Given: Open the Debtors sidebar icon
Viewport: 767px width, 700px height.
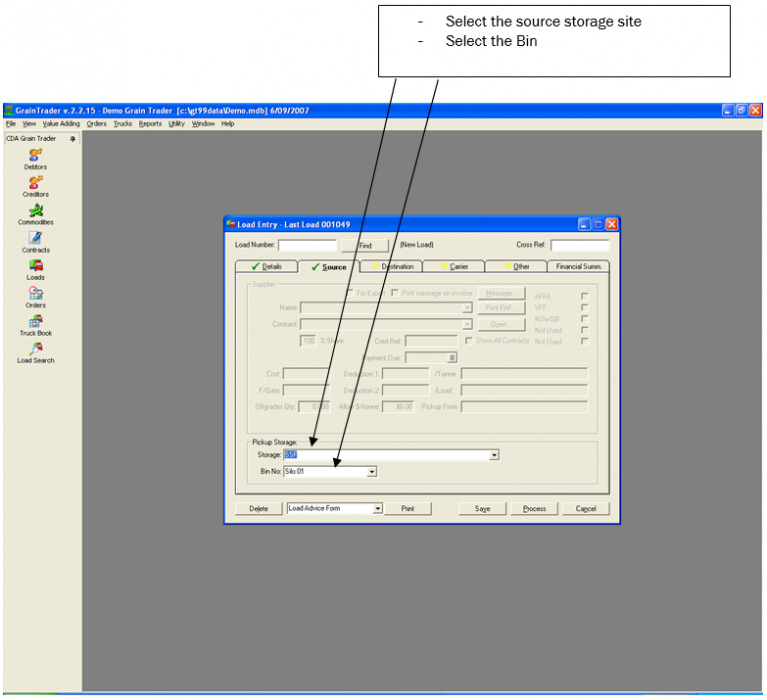Looking at the screenshot, I should [x=36, y=155].
